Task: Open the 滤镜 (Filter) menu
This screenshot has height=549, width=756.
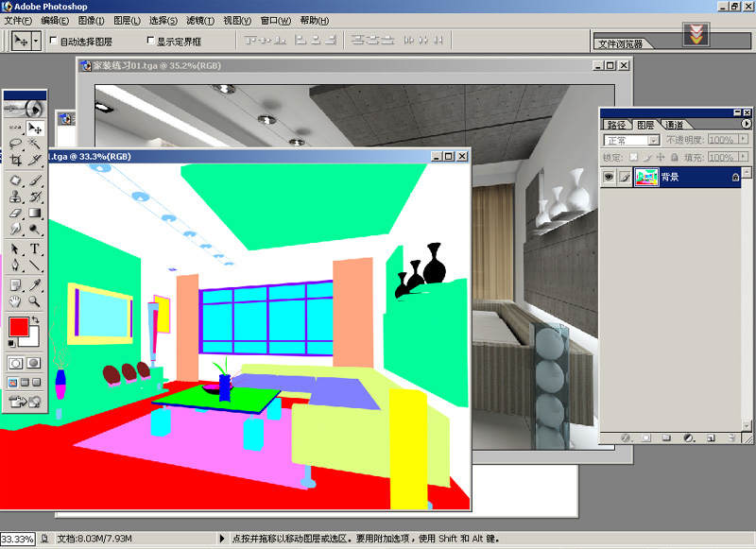Action: click(200, 20)
